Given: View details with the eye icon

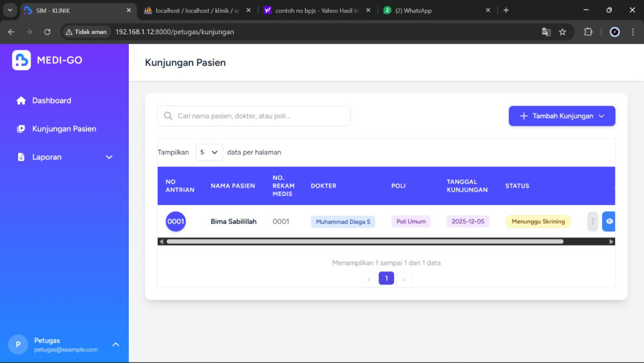Looking at the screenshot, I should point(609,221).
